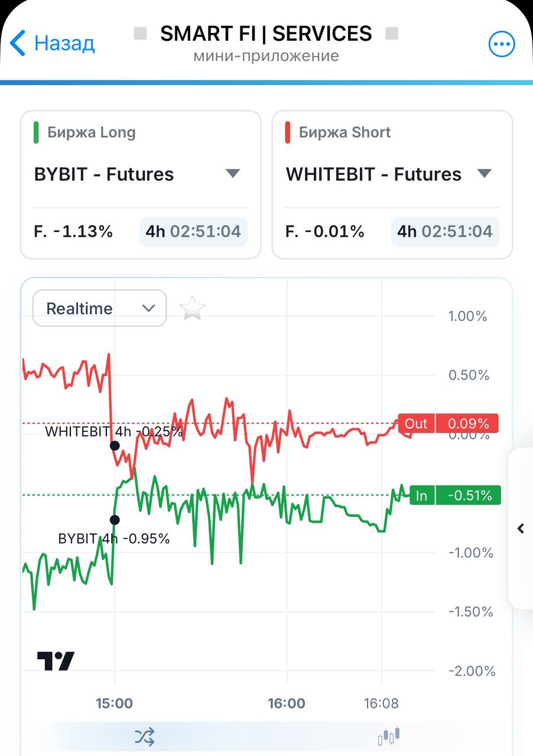Open the Realtime timeframe dropdown

coord(99,308)
